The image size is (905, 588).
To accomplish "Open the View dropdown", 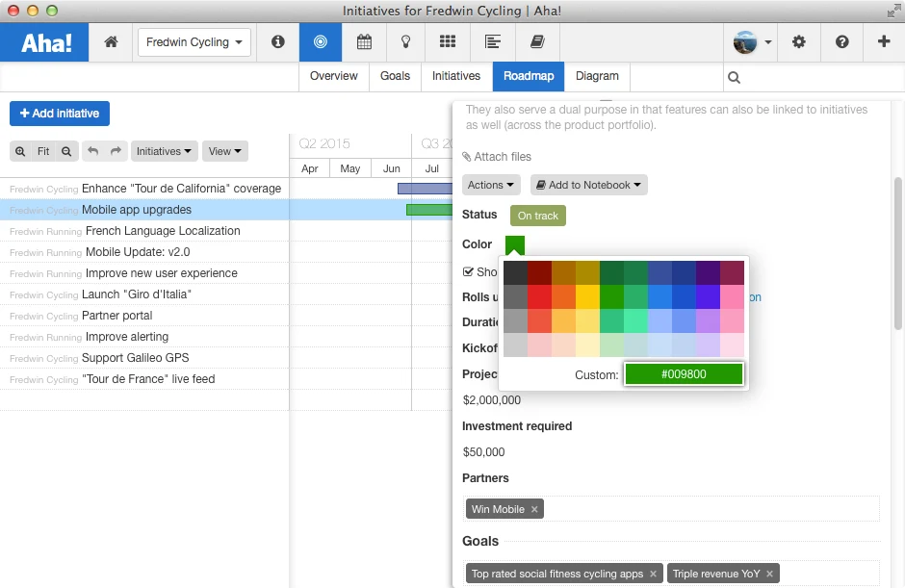I will coord(225,151).
